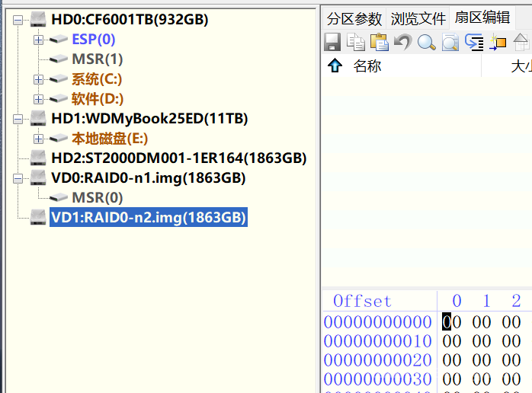Click hex byte at offset 00000000010 column 0
This screenshot has width=532, height=393.
452,341
